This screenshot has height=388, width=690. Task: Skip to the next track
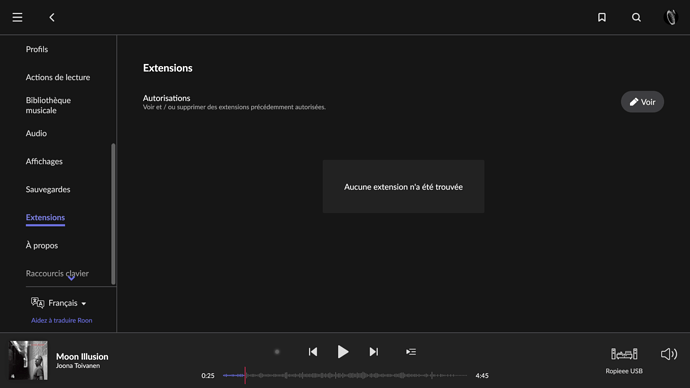(374, 352)
